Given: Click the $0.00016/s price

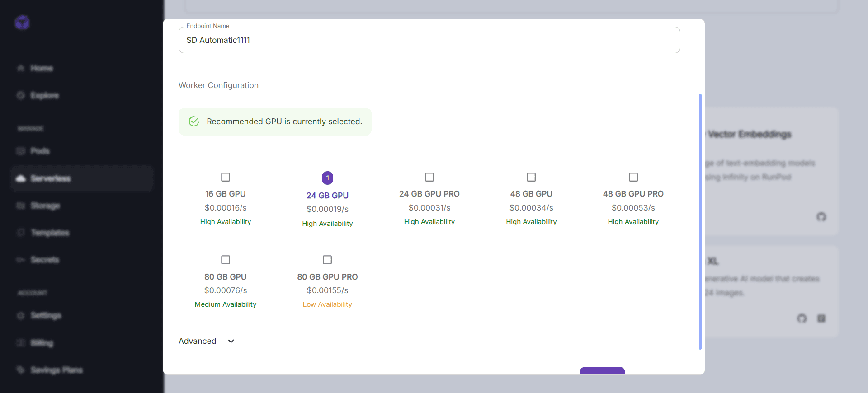Looking at the screenshot, I should 226,208.
